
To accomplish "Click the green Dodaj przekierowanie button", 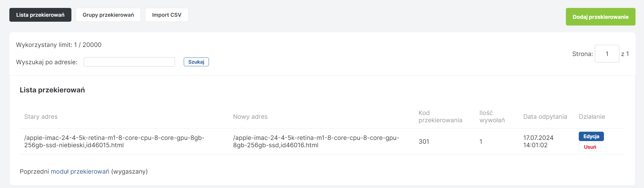I will tap(600, 17).
